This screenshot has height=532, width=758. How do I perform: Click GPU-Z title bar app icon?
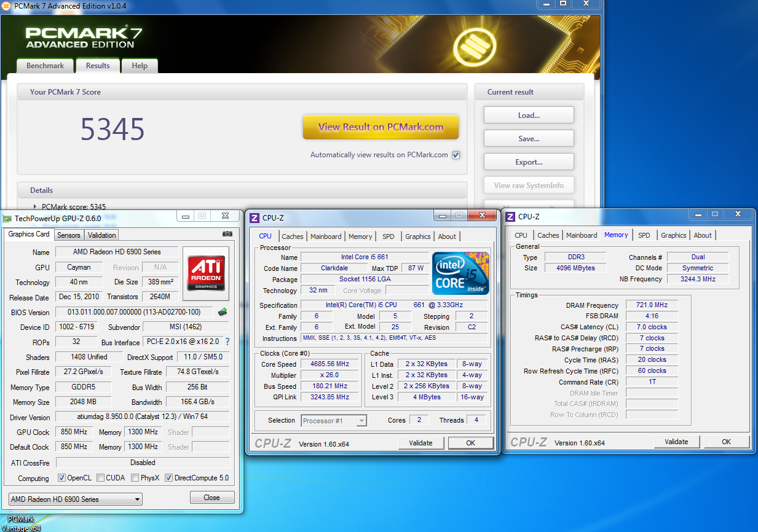[x=7, y=218]
